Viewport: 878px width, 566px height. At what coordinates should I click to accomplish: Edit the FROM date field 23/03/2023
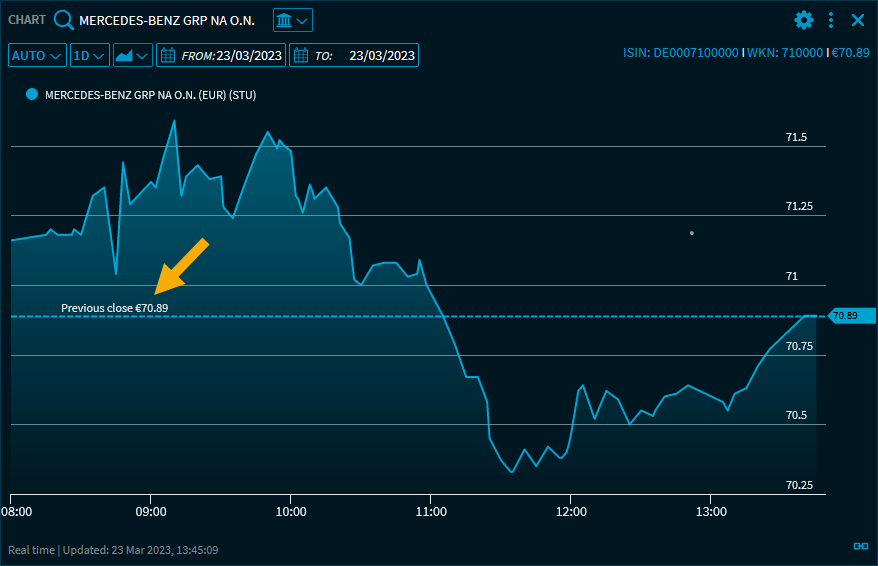tap(250, 56)
